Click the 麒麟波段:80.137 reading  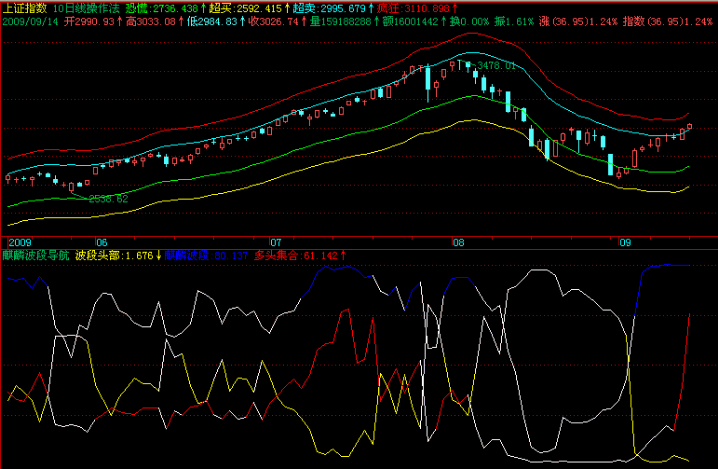pos(206,256)
